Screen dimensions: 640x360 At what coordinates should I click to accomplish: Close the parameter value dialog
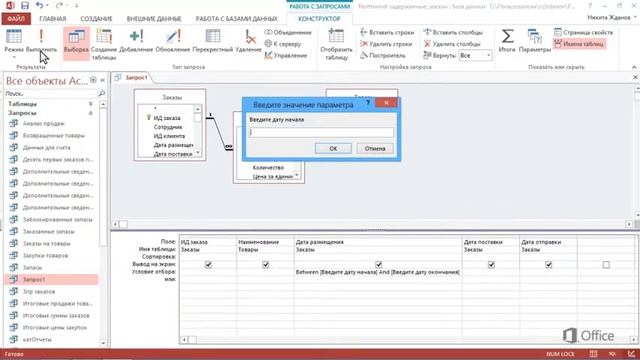coord(386,103)
